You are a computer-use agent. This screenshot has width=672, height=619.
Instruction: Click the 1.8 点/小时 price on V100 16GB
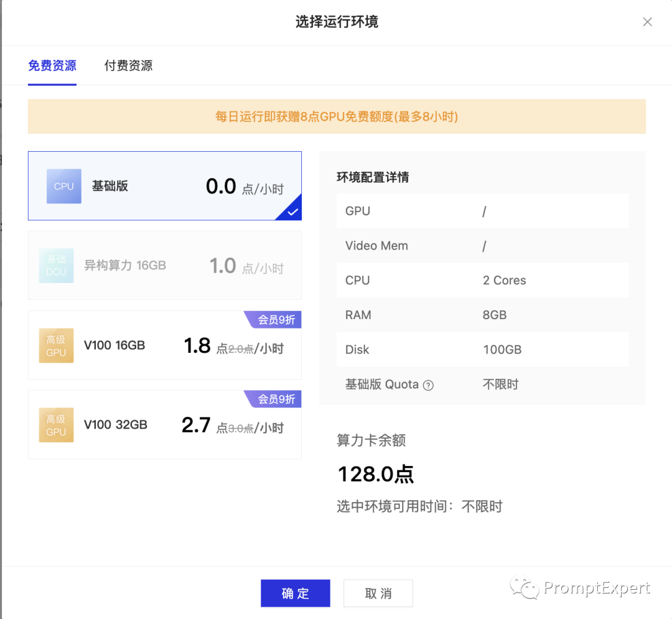(234, 347)
